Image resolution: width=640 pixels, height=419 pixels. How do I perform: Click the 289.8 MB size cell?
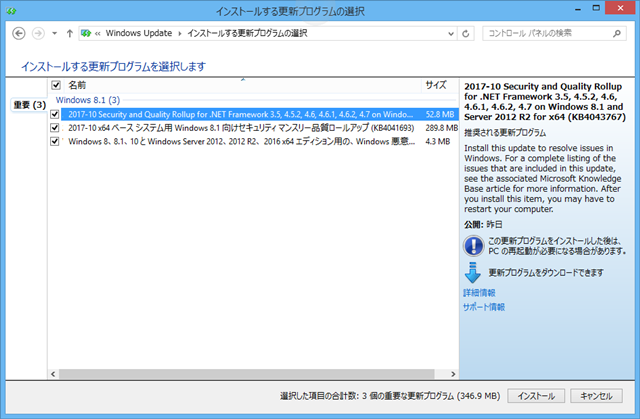pyautogui.click(x=441, y=128)
